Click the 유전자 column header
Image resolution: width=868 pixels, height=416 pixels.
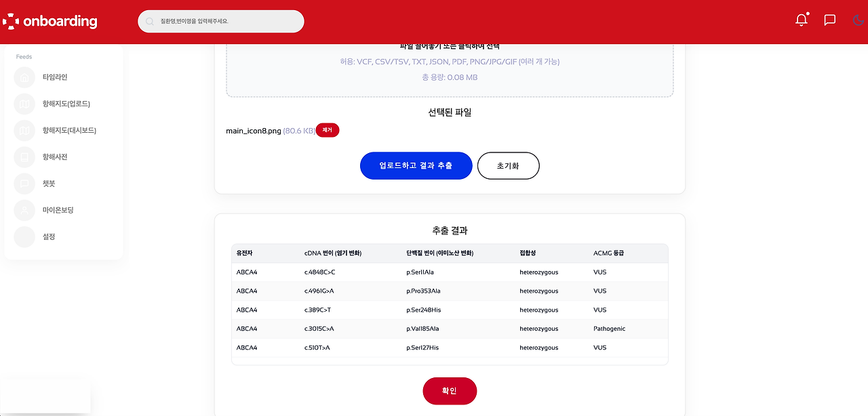pos(243,253)
